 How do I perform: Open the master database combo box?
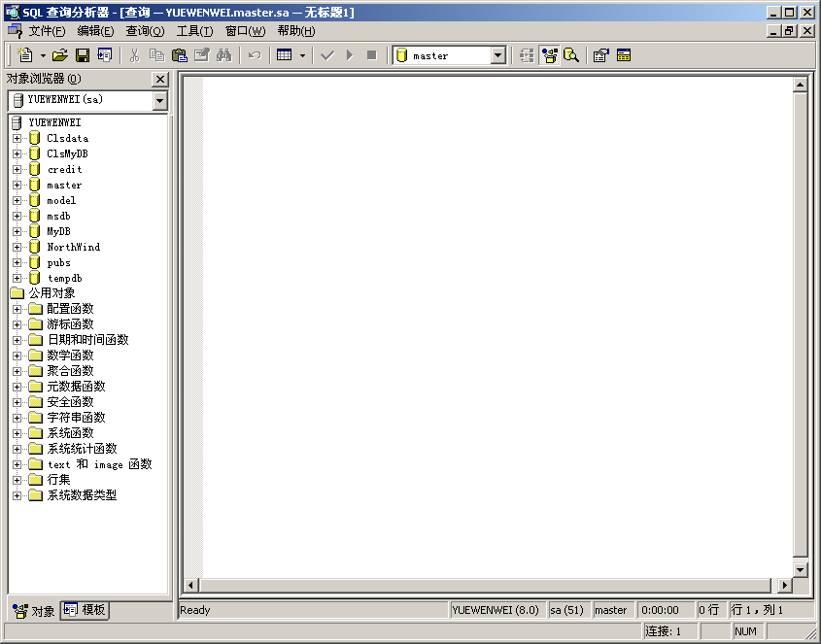449,55
